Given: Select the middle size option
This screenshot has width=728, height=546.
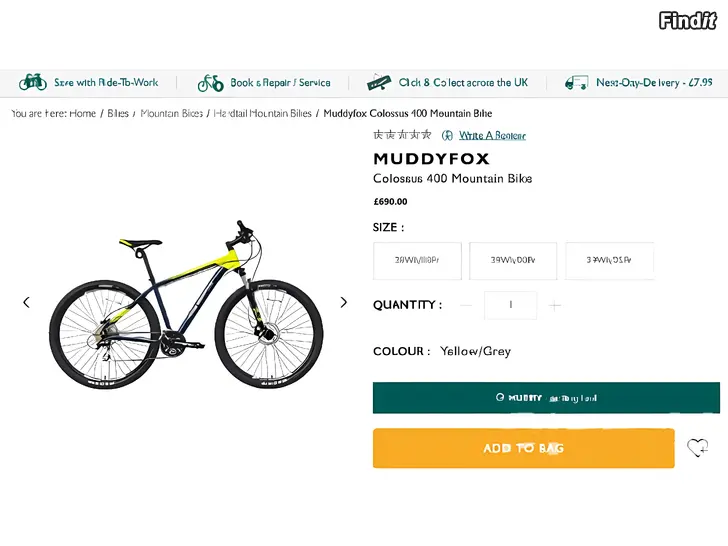Looking at the screenshot, I should (513, 260).
